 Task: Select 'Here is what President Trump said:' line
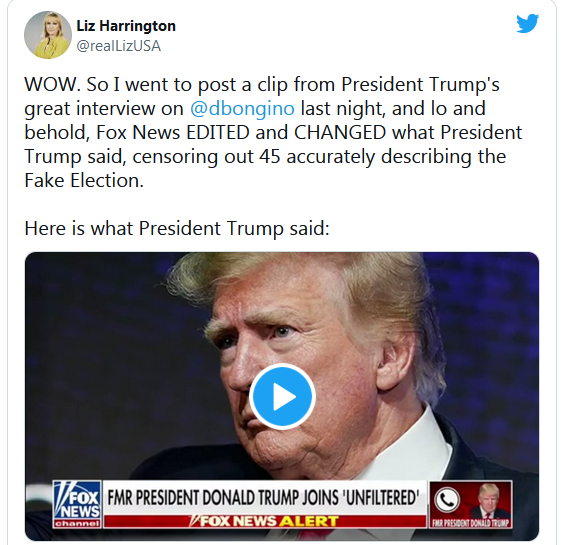pyautogui.click(x=177, y=228)
